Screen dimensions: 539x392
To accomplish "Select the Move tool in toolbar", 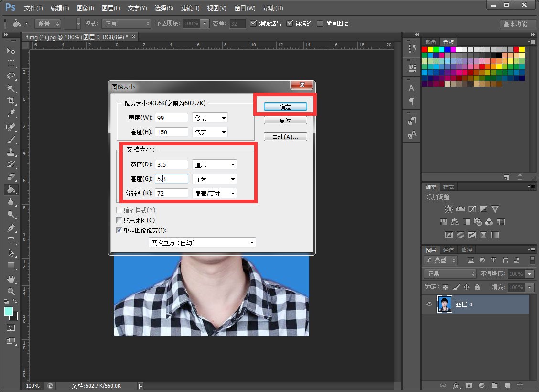I will 11,51.
